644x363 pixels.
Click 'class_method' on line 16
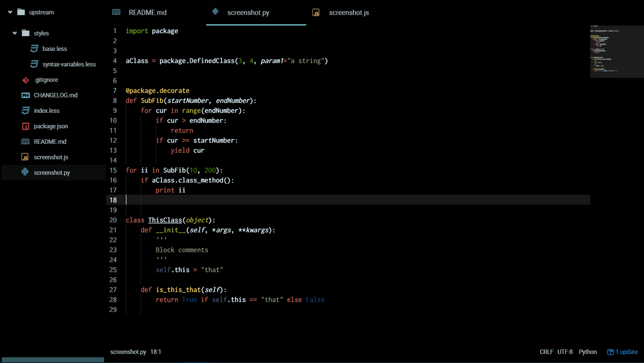click(201, 180)
